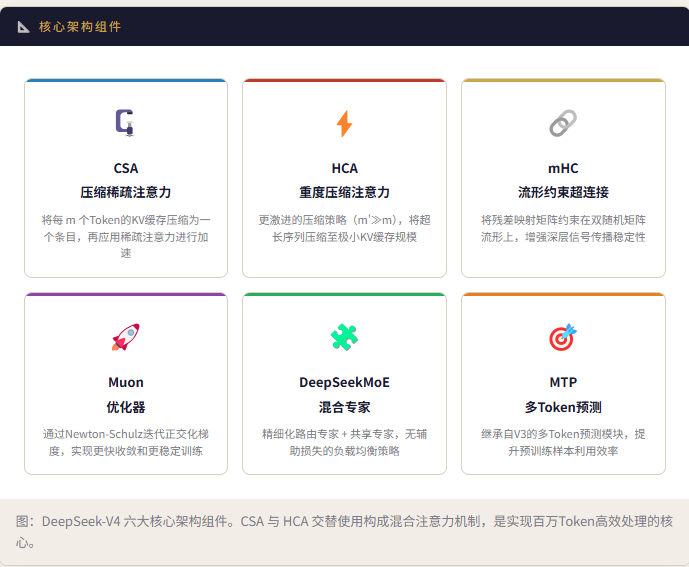Click the figure caption starting 图：DeepSeek-V4
This screenshot has height=567, width=689.
click(x=344, y=532)
